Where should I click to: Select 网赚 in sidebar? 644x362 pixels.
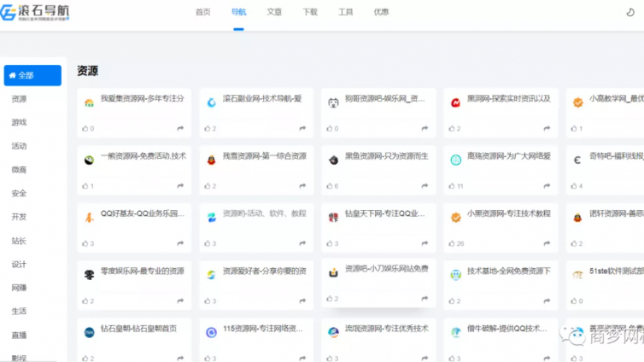pyautogui.click(x=19, y=288)
